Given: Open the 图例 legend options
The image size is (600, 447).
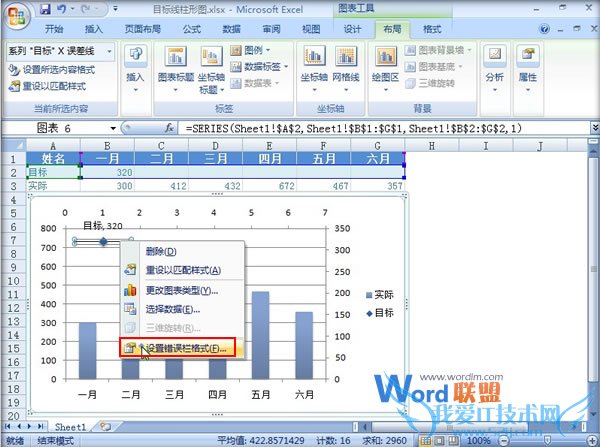Looking at the screenshot, I should 250,50.
